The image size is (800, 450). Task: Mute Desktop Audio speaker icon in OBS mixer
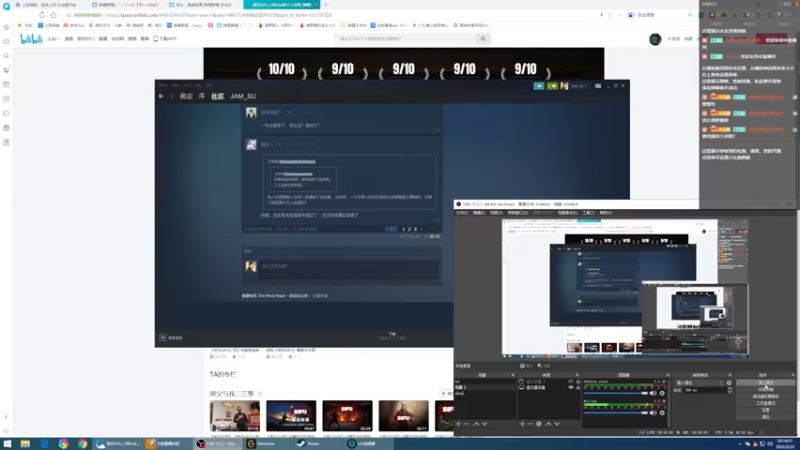coord(653,393)
